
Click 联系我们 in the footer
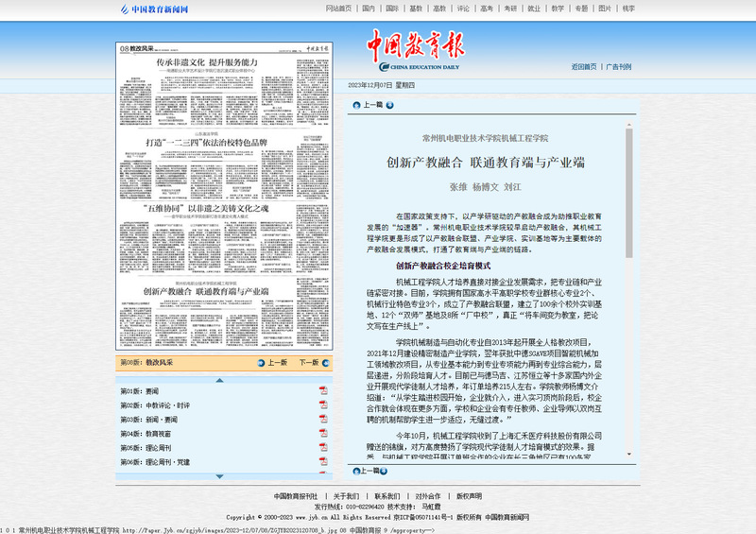[387, 496]
